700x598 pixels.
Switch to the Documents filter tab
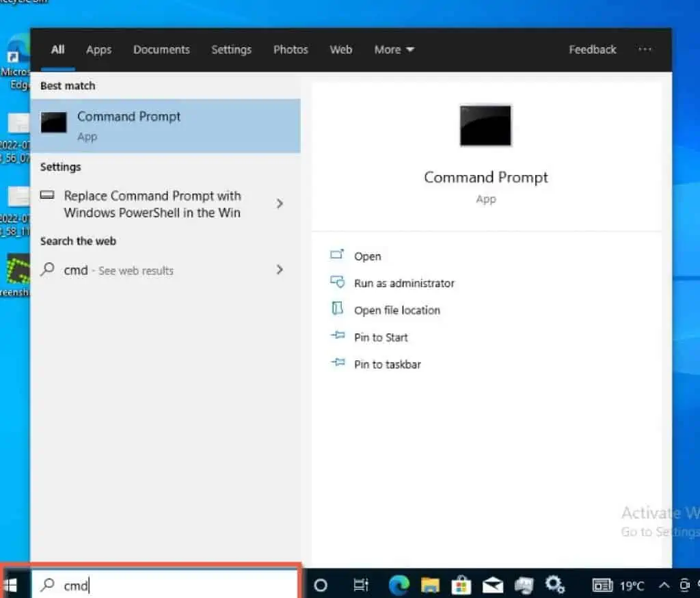point(161,50)
